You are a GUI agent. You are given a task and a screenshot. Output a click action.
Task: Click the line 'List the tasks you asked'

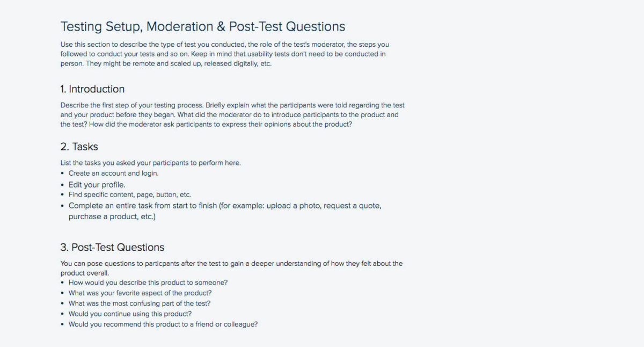tap(150, 163)
